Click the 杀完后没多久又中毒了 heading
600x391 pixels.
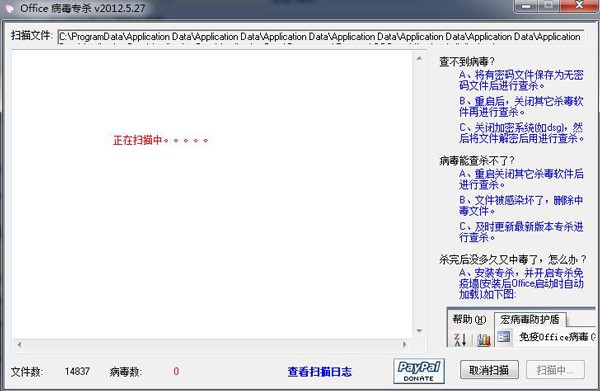(x=513, y=260)
